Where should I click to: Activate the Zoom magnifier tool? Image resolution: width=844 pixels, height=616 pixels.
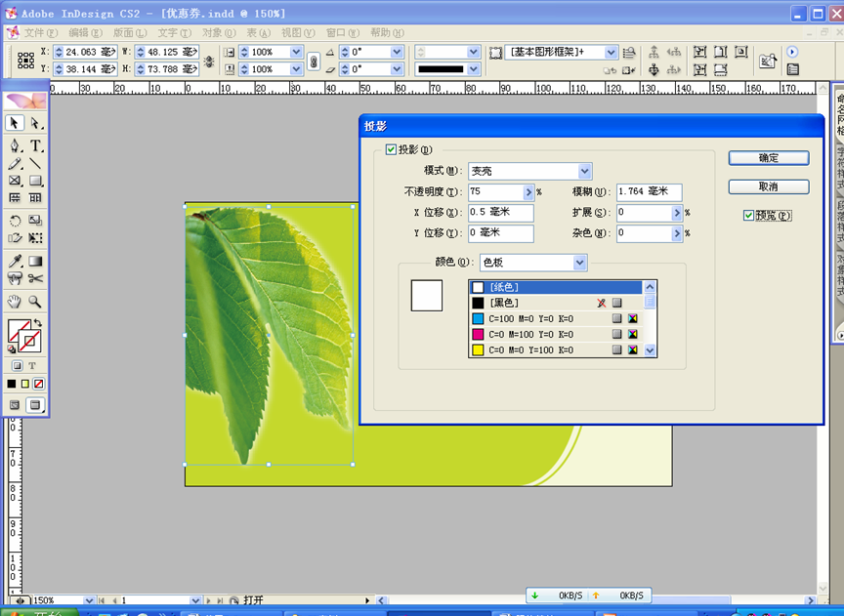pyautogui.click(x=35, y=302)
